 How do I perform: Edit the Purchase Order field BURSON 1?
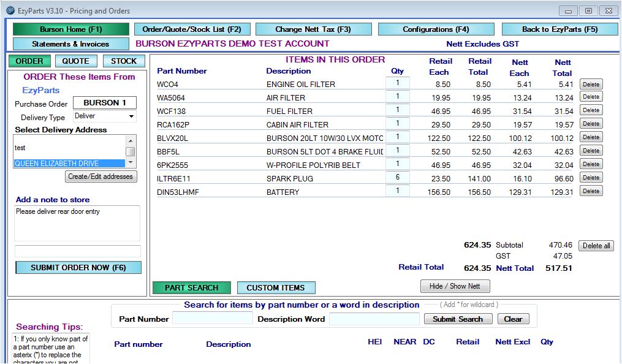pyautogui.click(x=105, y=103)
